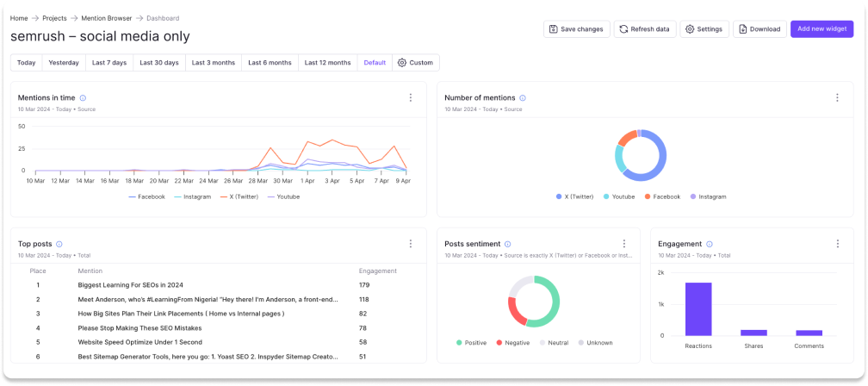This screenshot has width=868, height=386.
Task: Select Last 12 months range
Action: [328, 63]
